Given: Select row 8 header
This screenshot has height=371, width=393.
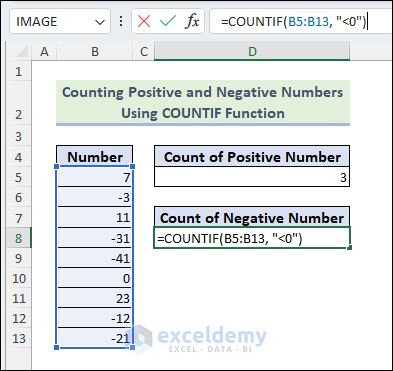Looking at the screenshot, I should point(19,238).
